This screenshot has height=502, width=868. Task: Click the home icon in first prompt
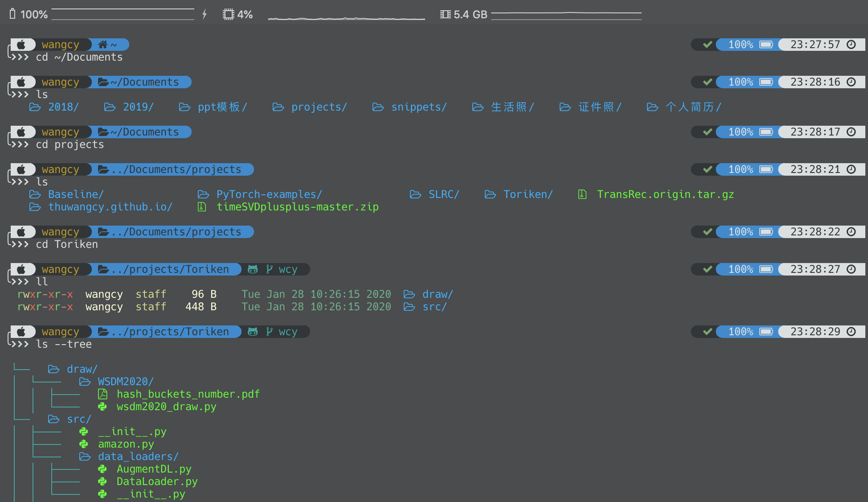pos(103,45)
